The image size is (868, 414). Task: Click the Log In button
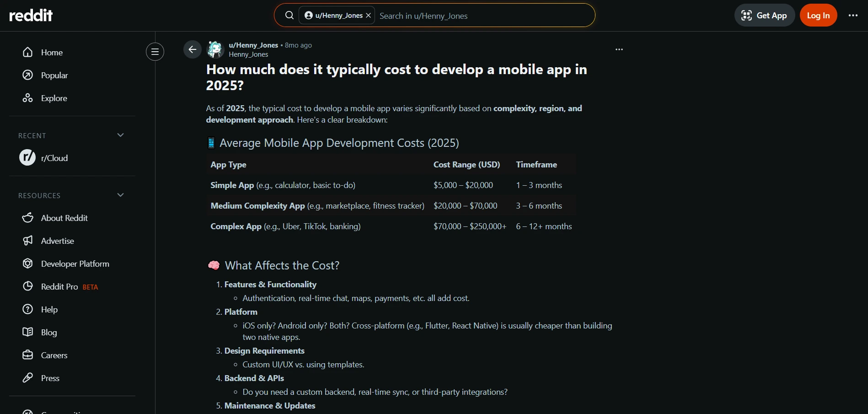click(818, 16)
